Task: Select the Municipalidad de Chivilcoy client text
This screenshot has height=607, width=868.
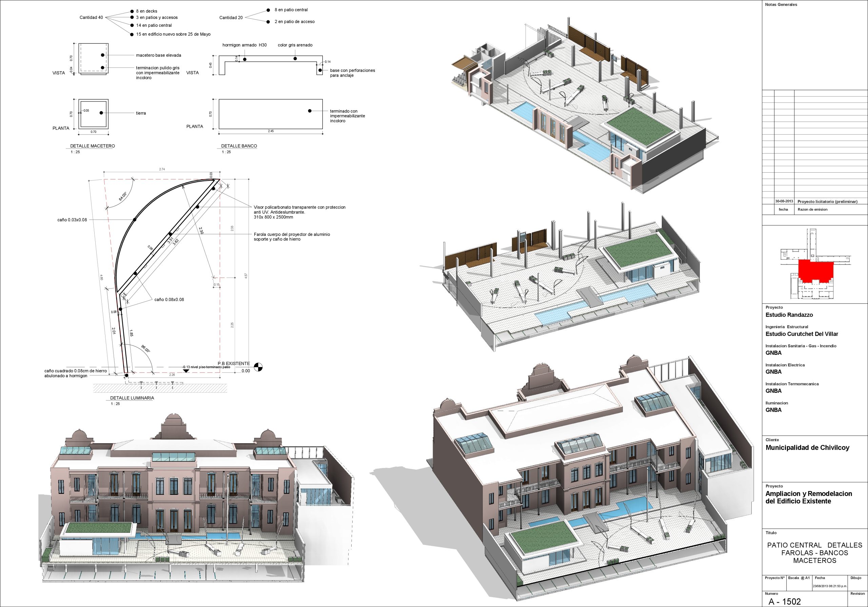Action: (807, 448)
